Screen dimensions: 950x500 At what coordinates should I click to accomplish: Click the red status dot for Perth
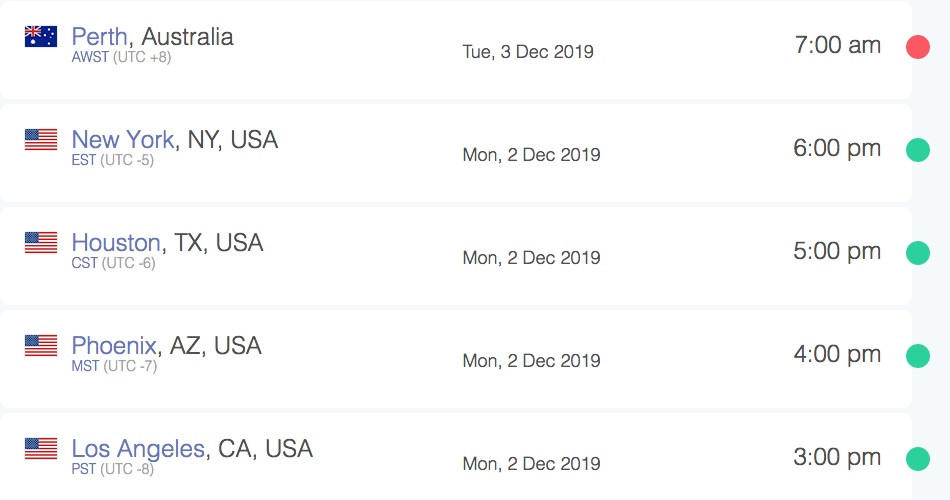pos(918,47)
